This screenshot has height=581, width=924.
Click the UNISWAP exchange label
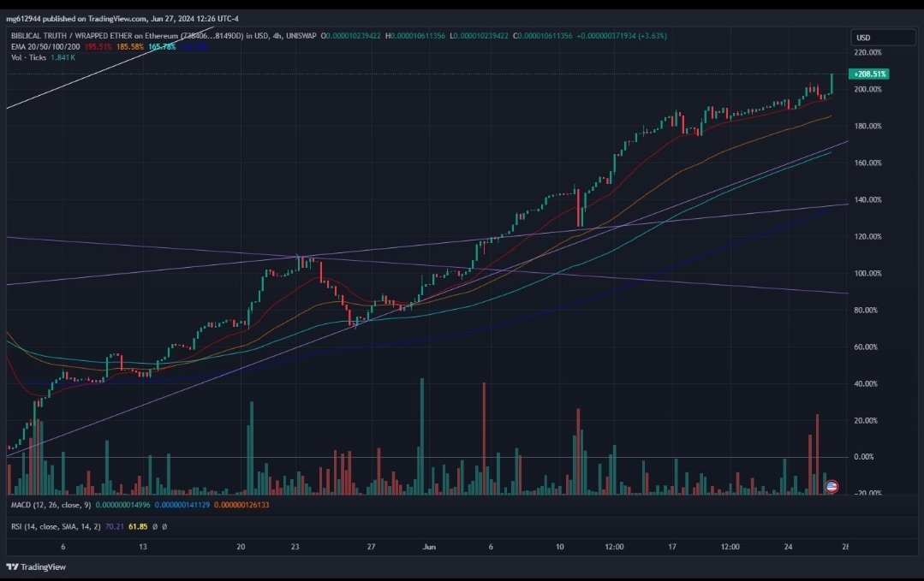pos(303,36)
